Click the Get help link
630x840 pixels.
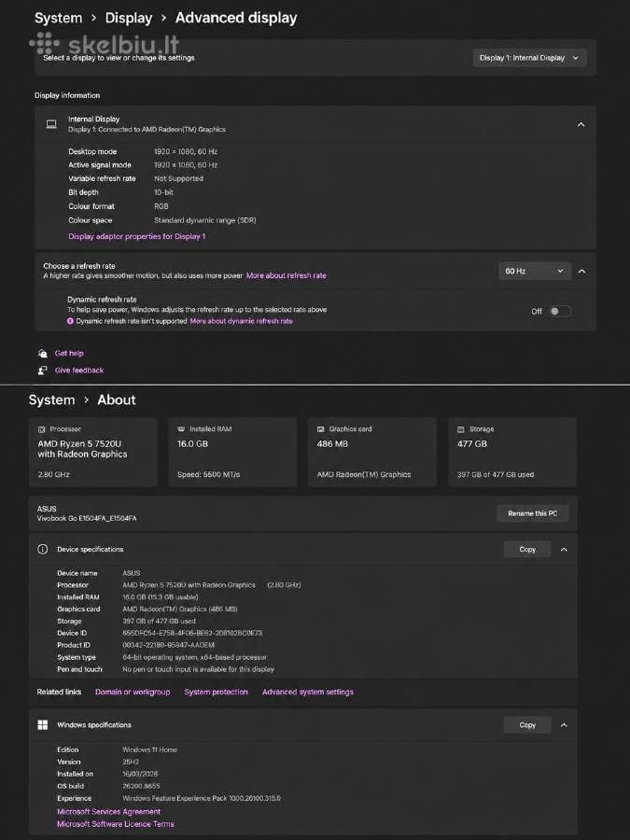point(69,353)
